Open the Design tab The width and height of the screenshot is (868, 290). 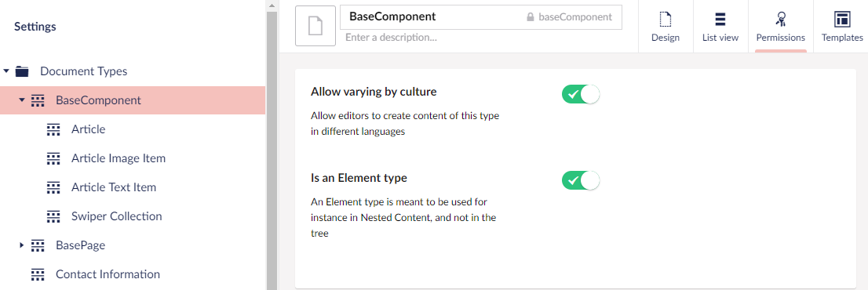pos(666,27)
